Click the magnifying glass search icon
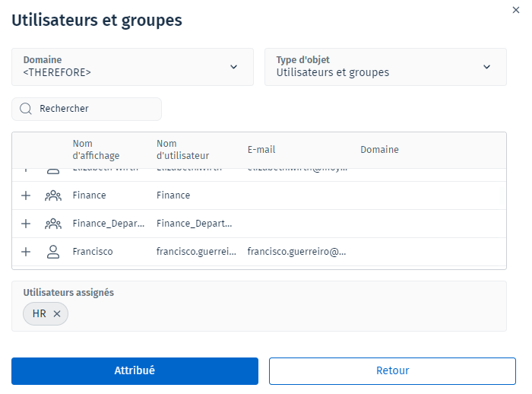Viewport: 532px width, 394px height. (26, 109)
